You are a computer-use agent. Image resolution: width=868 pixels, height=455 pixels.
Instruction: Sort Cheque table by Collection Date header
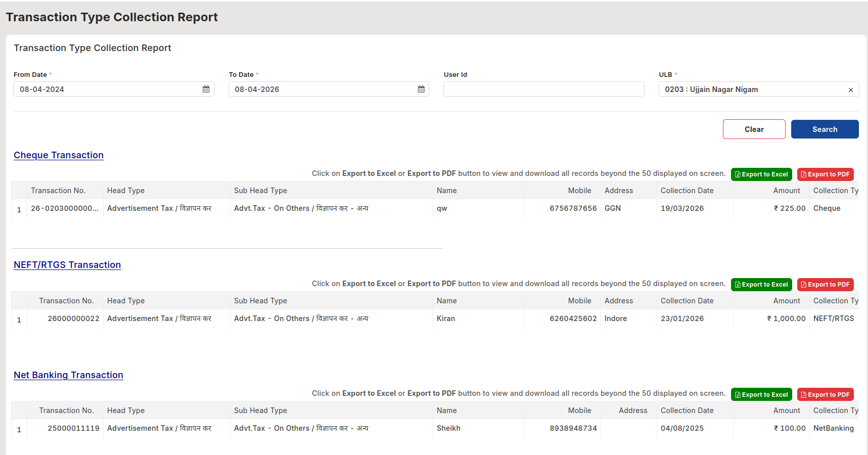[695, 191]
